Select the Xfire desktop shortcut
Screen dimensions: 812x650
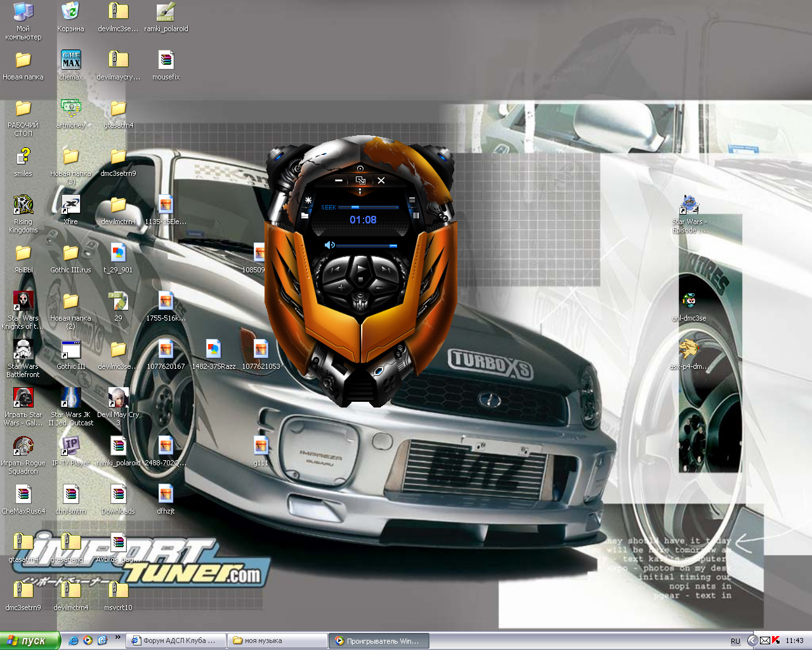pos(70,205)
